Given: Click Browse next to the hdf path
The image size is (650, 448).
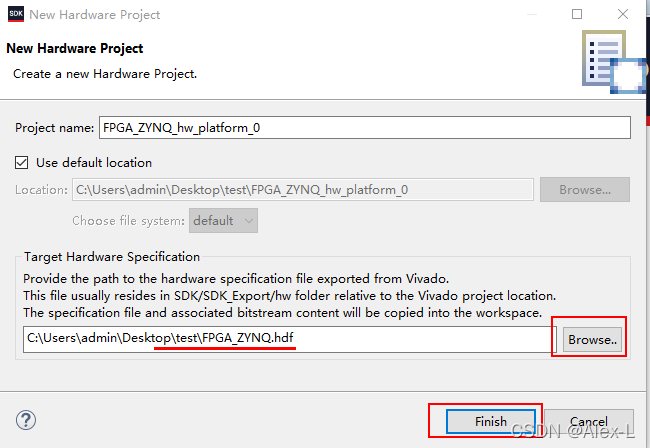Looking at the screenshot, I should [x=592, y=339].
